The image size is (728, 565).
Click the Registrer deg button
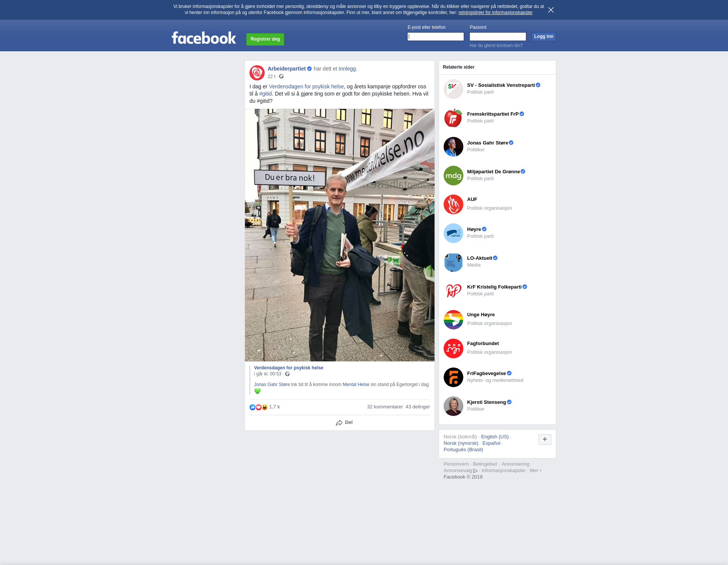click(265, 39)
